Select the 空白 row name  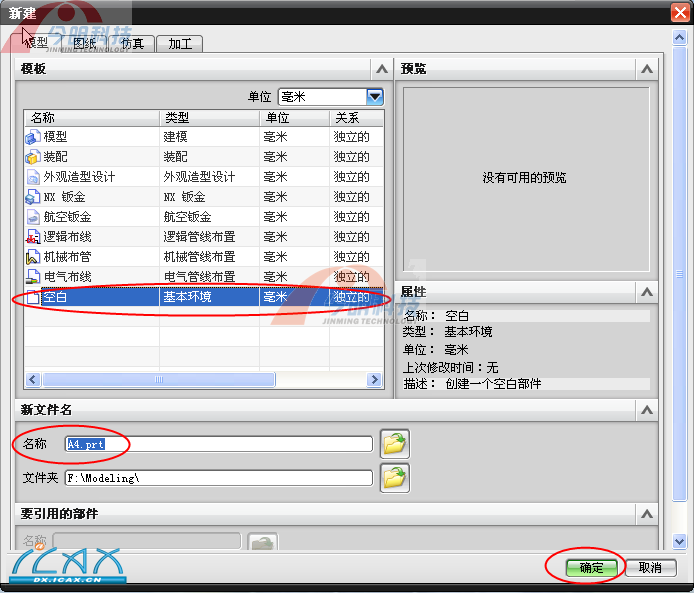pyautogui.click(x=55, y=296)
